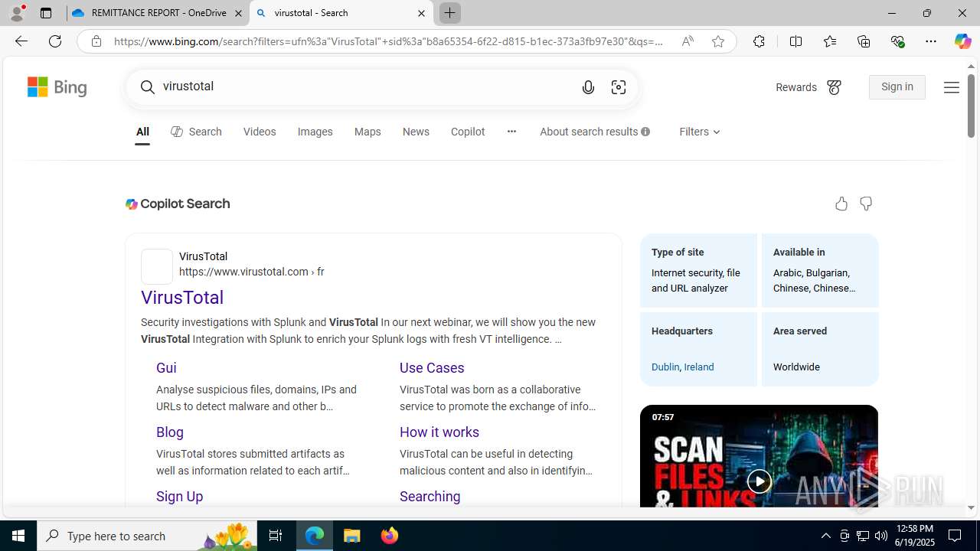Click the Rewards label
Screen dimensions: 980x551
click(796, 87)
